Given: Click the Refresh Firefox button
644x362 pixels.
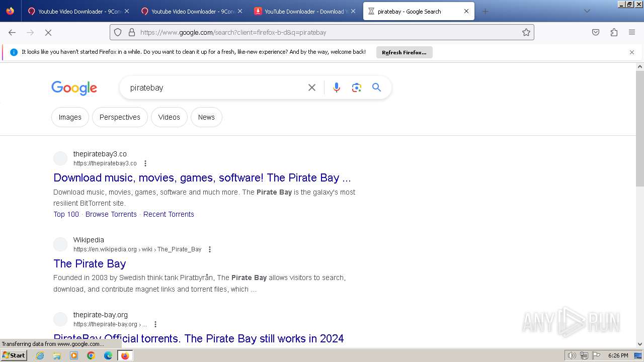Looking at the screenshot, I should pos(404,52).
